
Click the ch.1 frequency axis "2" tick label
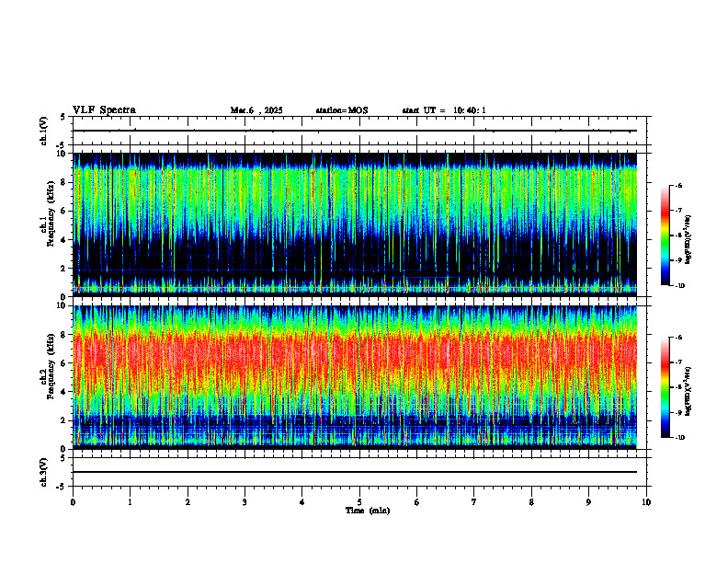(64, 269)
